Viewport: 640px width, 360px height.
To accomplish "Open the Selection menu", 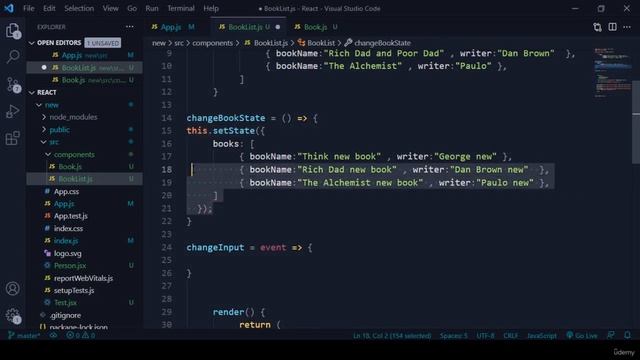I will point(79,8).
